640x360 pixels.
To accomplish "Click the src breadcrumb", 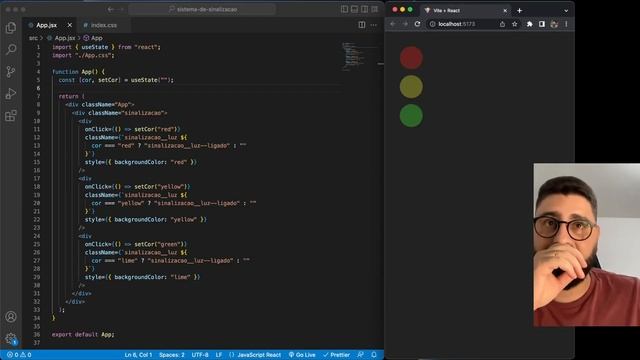I will coord(33,38).
